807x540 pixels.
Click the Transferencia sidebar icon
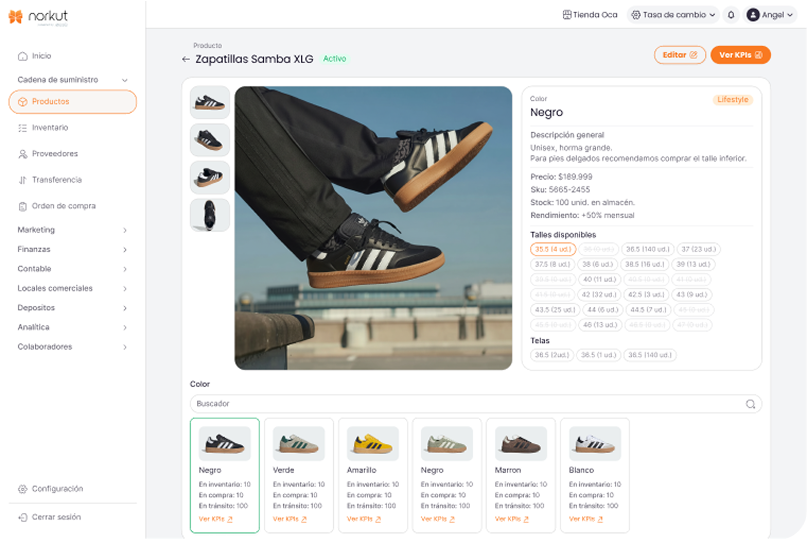tap(23, 180)
